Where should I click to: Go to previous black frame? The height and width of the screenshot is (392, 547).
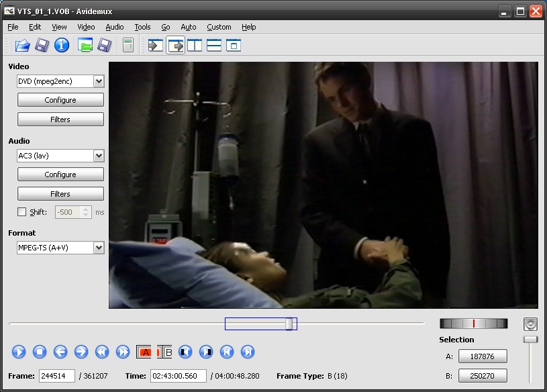(185, 352)
